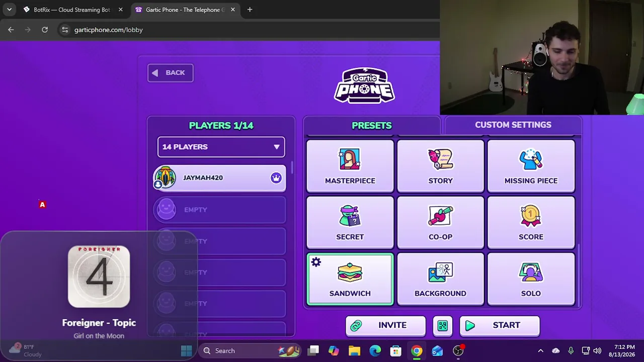Show hidden system tray icons
This screenshot has height=362, width=644.
(x=540, y=351)
